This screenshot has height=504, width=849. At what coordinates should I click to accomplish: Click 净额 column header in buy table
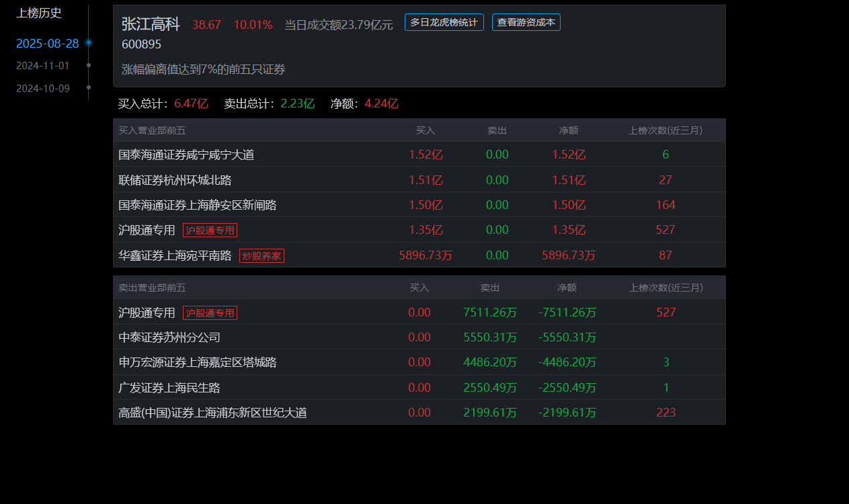coord(569,130)
